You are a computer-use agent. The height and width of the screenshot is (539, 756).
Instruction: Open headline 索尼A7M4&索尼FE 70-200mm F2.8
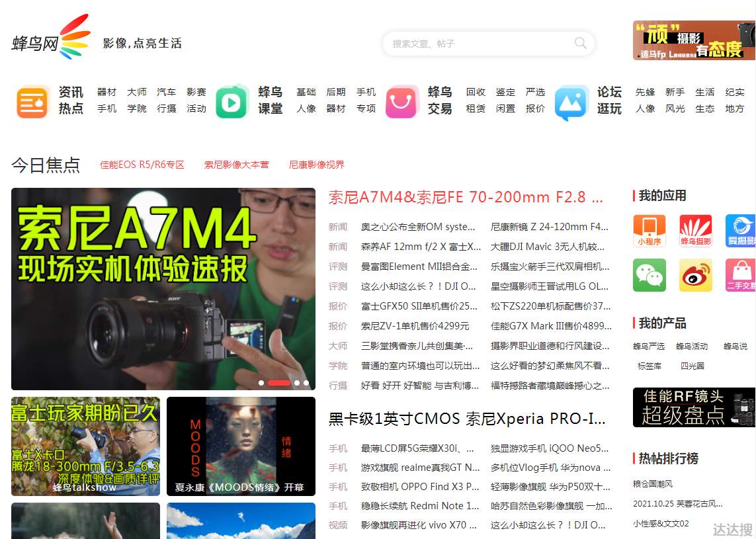pos(466,197)
